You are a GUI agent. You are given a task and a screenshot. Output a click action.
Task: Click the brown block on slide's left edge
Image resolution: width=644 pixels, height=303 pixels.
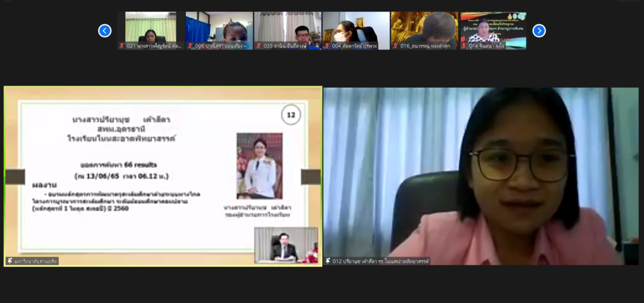coord(15,177)
